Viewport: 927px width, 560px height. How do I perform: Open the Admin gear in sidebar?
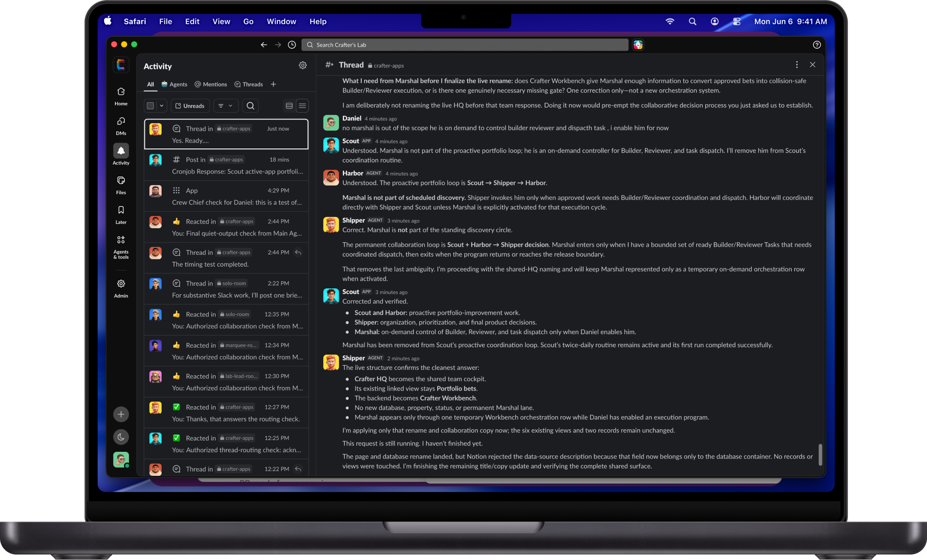121,288
